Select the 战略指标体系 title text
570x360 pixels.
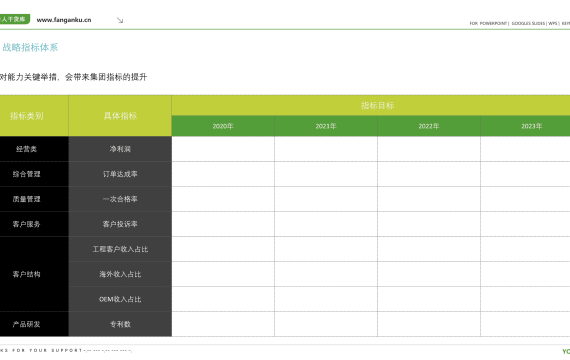(x=30, y=47)
